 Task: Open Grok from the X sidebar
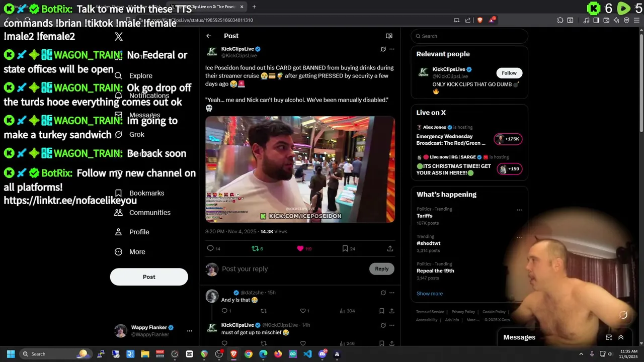[x=129, y=134]
